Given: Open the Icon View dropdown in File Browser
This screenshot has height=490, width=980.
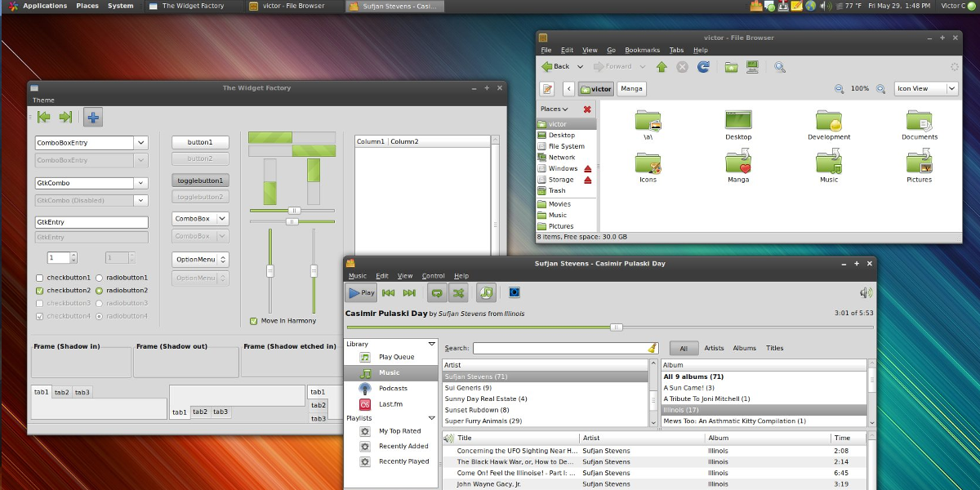Looking at the screenshot, I should pyautogui.click(x=925, y=88).
